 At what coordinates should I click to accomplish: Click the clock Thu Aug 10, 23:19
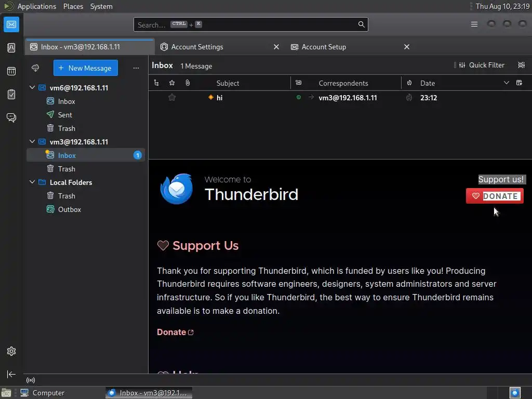click(502, 6)
